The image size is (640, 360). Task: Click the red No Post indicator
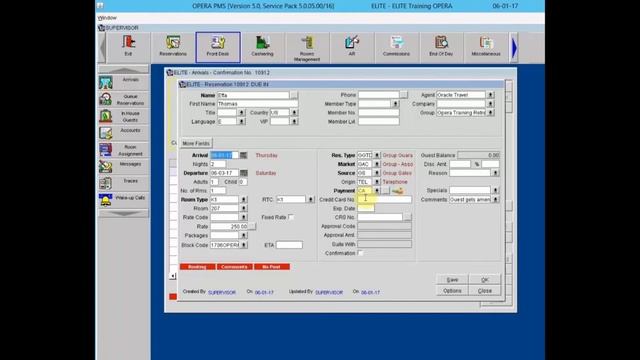tap(272, 267)
